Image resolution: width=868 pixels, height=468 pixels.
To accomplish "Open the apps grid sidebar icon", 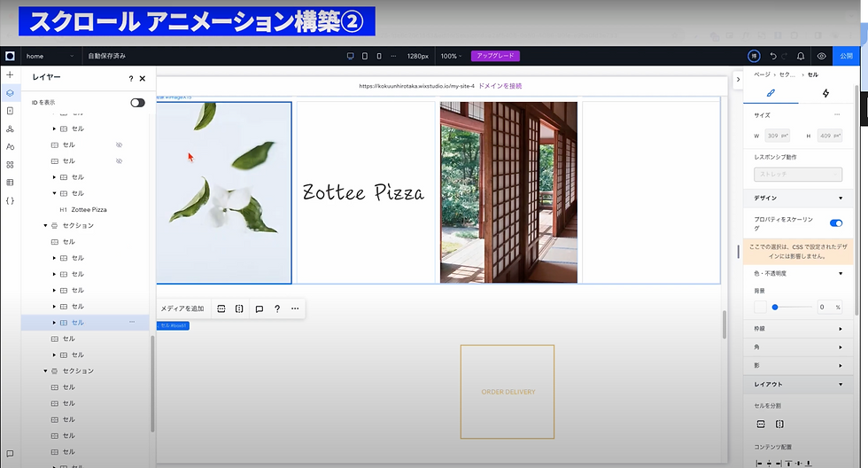I will coord(10,165).
